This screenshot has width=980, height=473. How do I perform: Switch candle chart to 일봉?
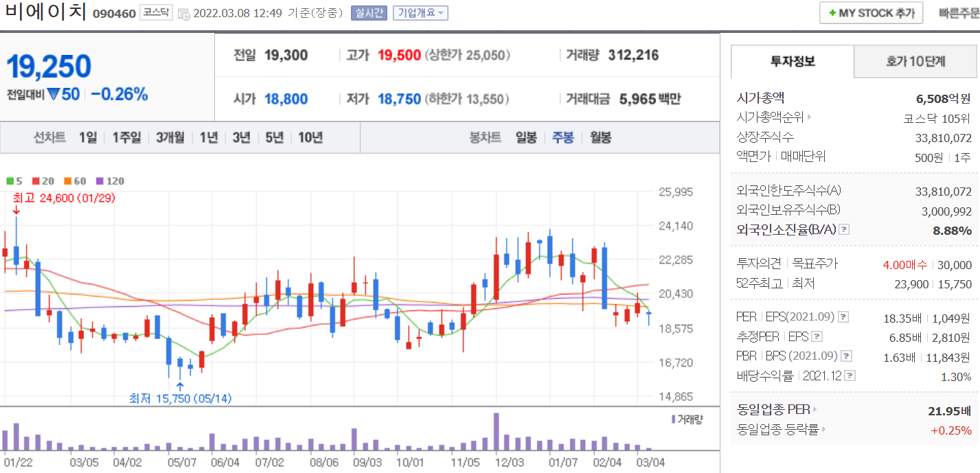(x=526, y=137)
